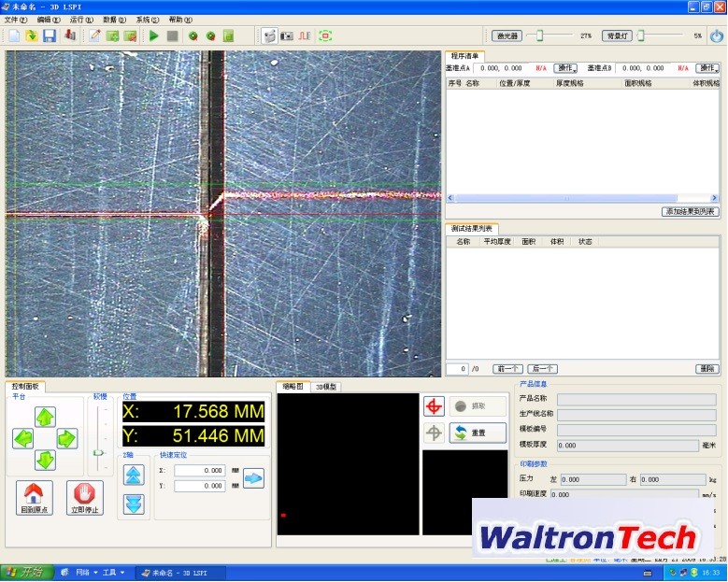This screenshot has height=582, width=728.
Task: Switch to the 3D模型 tab
Action: click(325, 387)
